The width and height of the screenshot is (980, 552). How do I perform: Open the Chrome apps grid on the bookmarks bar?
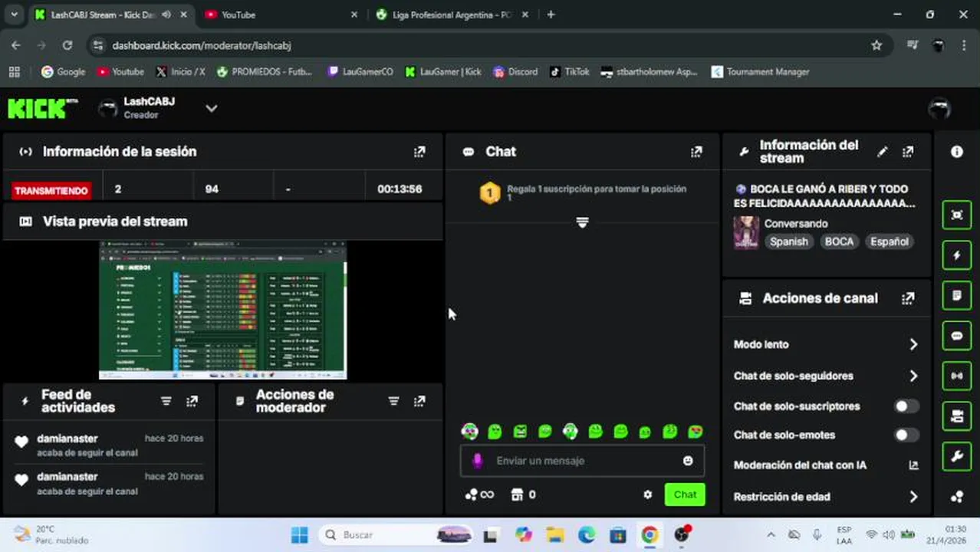(x=14, y=71)
